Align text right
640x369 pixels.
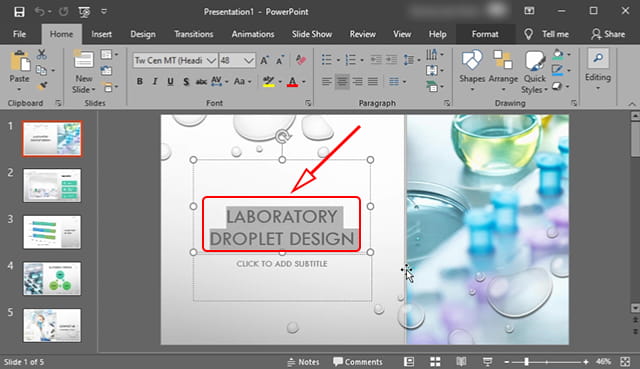[x=358, y=82]
